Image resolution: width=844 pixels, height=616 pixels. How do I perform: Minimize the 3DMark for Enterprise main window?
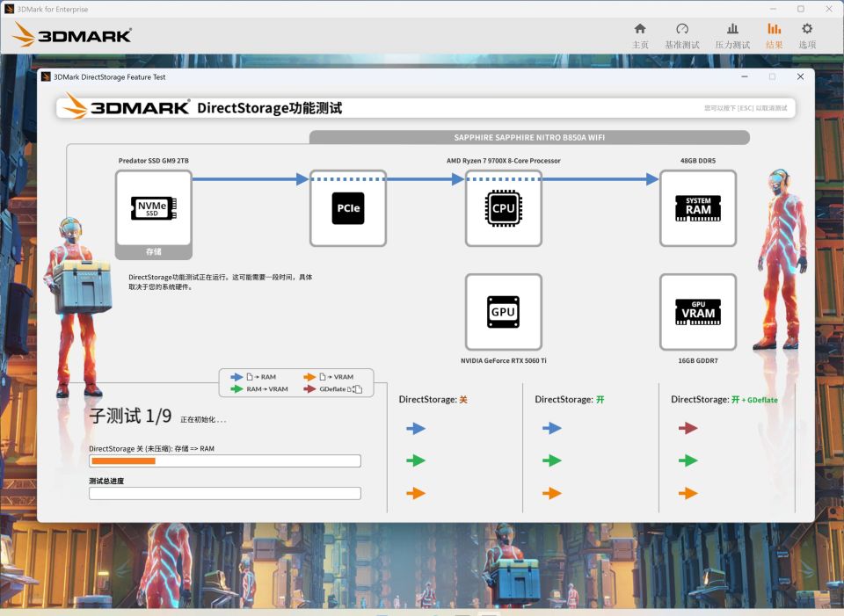(773, 9)
